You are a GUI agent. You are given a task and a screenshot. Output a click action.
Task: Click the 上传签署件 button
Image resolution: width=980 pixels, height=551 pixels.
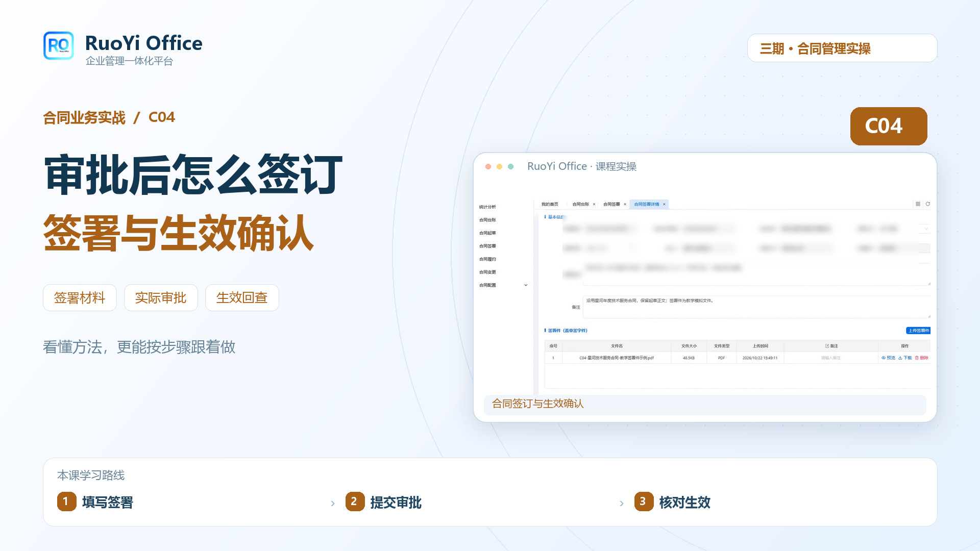point(918,331)
